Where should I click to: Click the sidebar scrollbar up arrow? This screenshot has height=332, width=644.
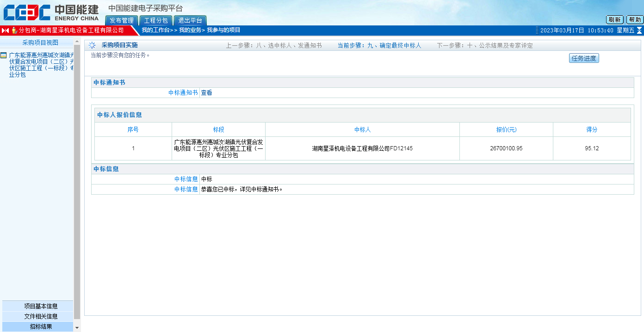point(77,42)
